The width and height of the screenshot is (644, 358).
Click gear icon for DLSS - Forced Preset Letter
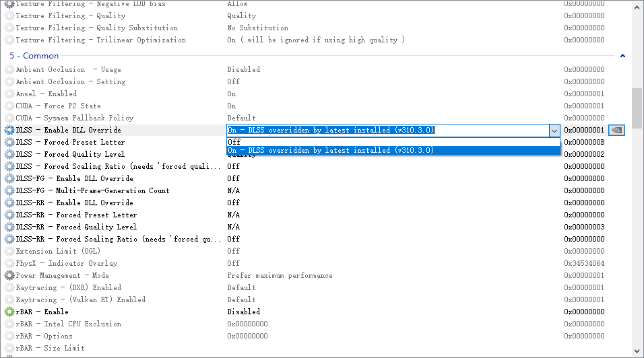(9, 142)
